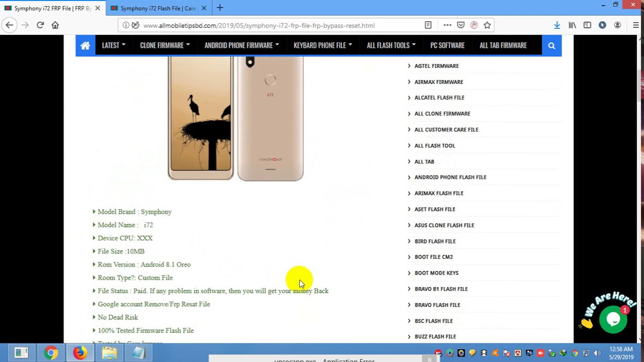Screen dimensions: 644x362
Task: Open File Explorer from the taskbar
Action: 109,353
